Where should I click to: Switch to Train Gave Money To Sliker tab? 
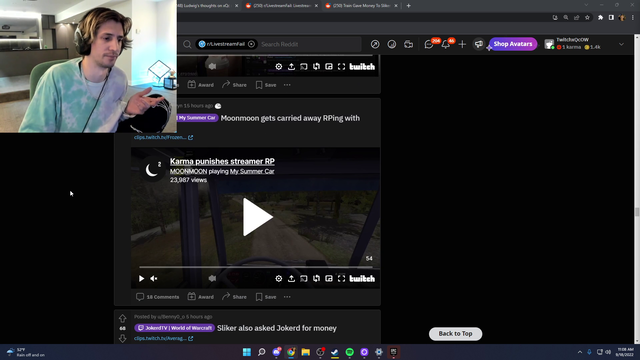pyautogui.click(x=361, y=6)
